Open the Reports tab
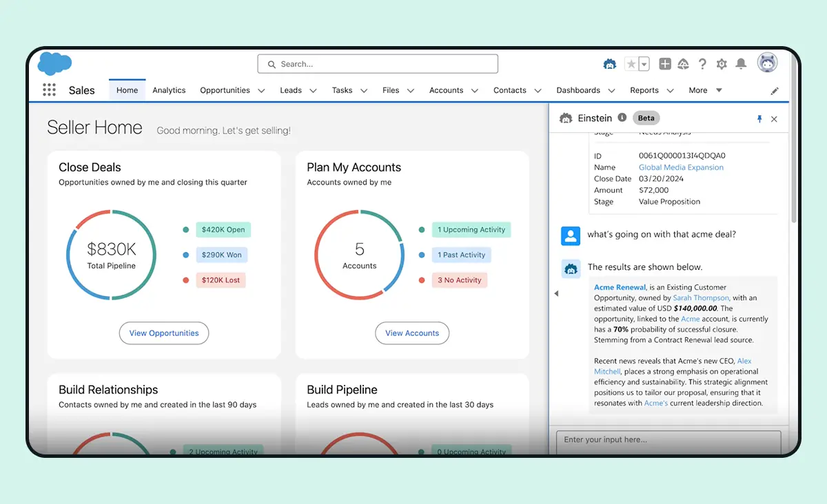827x504 pixels. (644, 90)
